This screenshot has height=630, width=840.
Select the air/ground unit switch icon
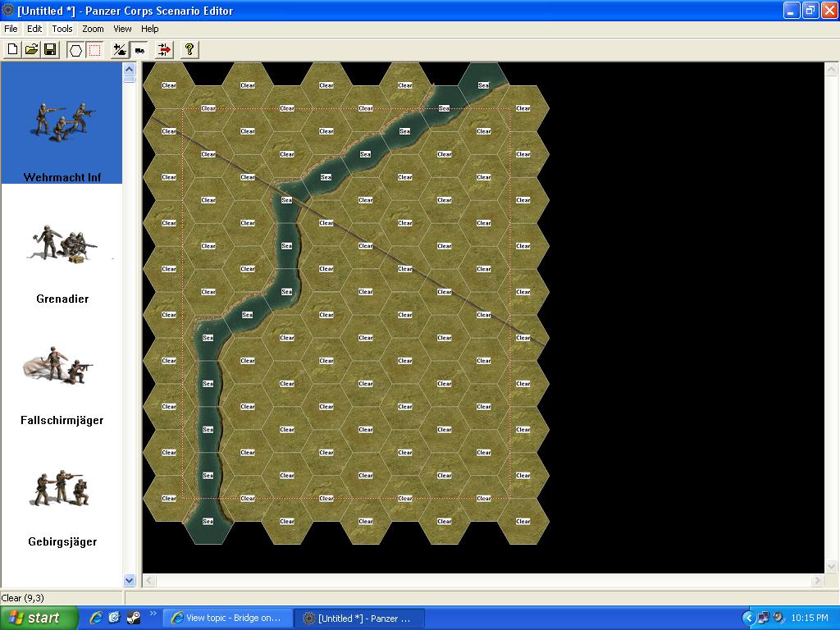(x=120, y=50)
